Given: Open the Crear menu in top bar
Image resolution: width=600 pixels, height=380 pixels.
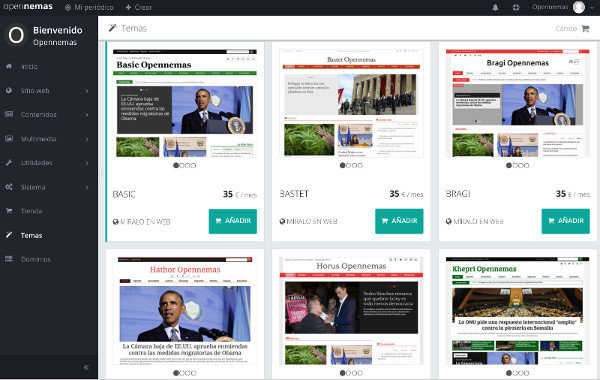Looking at the screenshot, I should [x=139, y=7].
